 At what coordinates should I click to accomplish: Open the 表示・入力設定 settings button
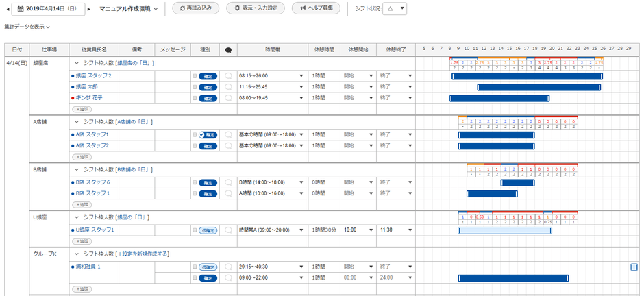(256, 9)
